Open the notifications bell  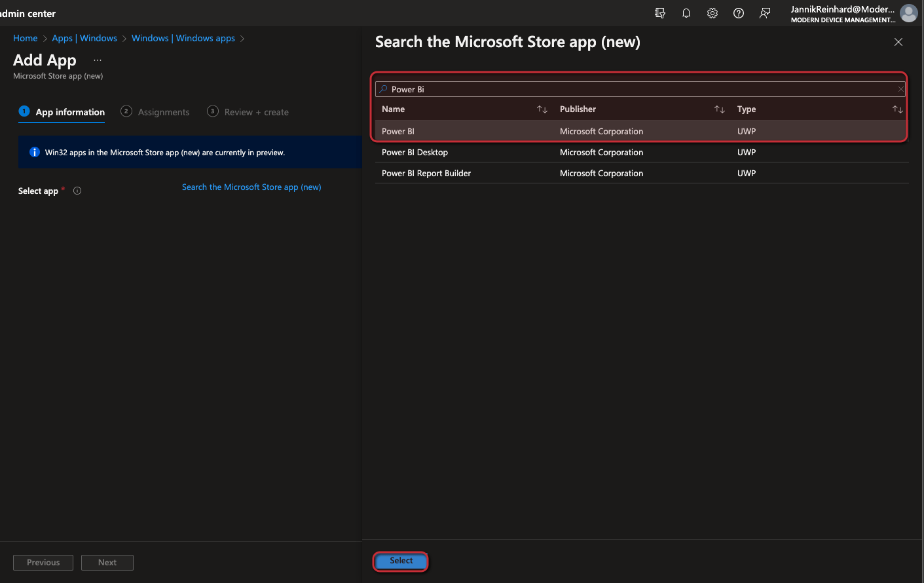686,13
